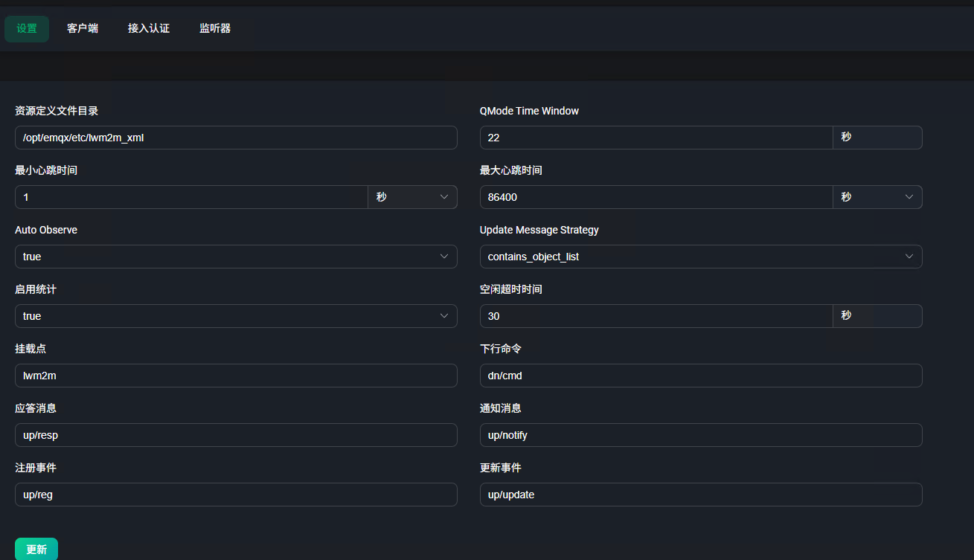Switch to the 客户端 tab
Viewport: 974px width, 560px height.
click(83, 29)
